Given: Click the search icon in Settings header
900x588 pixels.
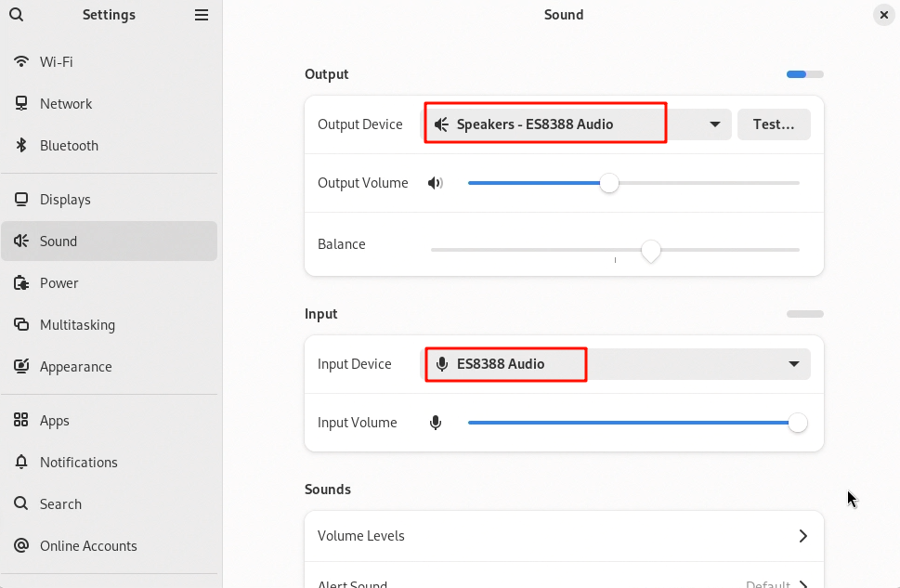Looking at the screenshot, I should coord(16,15).
